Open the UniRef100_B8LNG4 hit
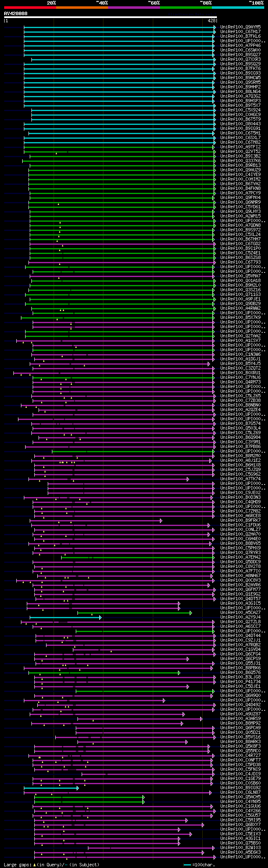 coord(240,91)
